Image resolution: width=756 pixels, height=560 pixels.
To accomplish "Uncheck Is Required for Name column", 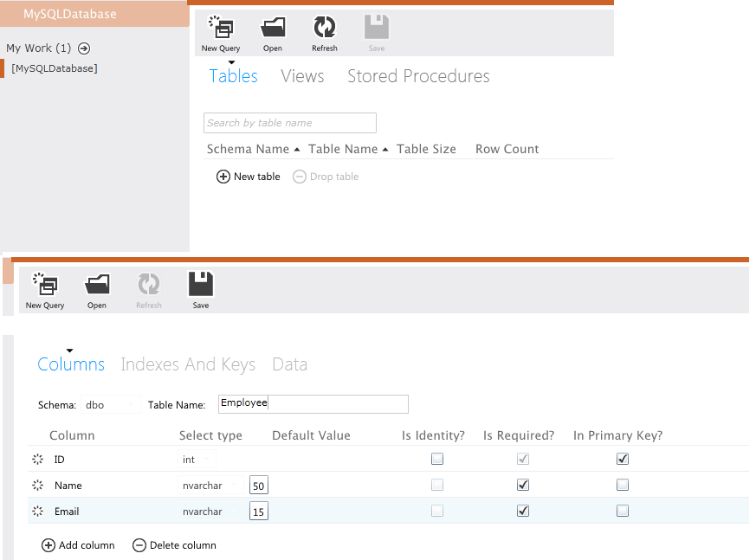I will [523, 486].
